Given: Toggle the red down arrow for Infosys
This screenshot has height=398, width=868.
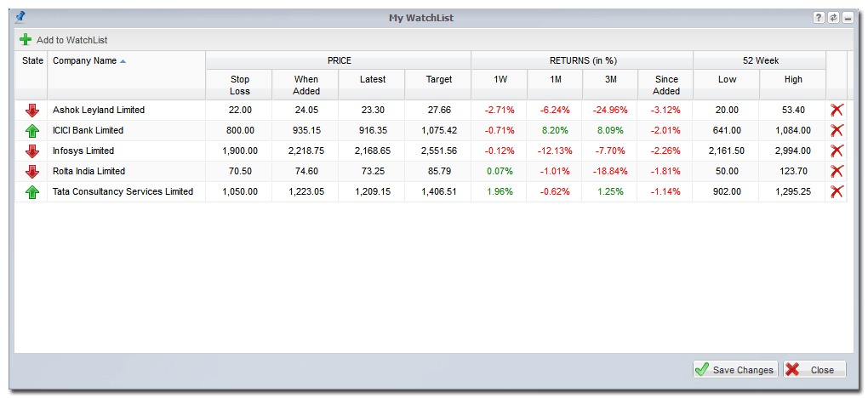Looking at the screenshot, I should [x=32, y=151].
